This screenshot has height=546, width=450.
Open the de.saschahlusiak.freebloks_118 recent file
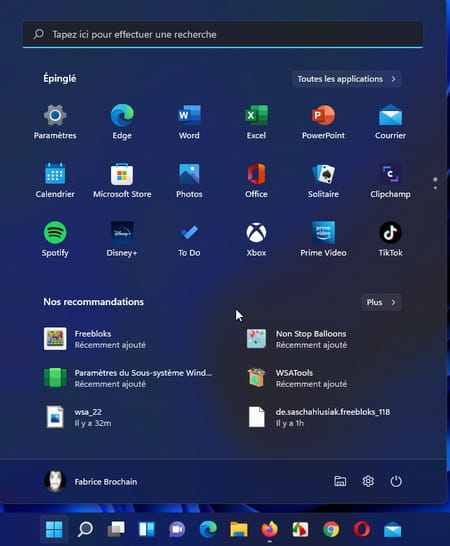click(x=320, y=417)
